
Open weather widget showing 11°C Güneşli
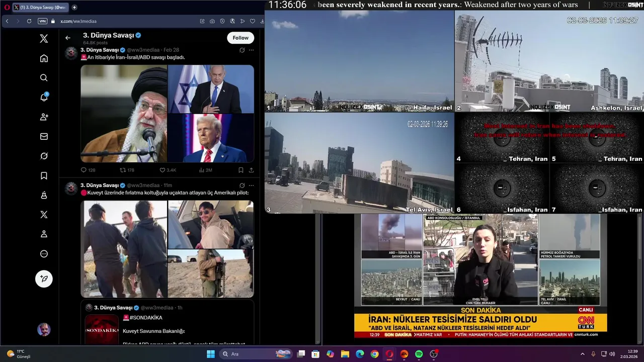coord(19,354)
